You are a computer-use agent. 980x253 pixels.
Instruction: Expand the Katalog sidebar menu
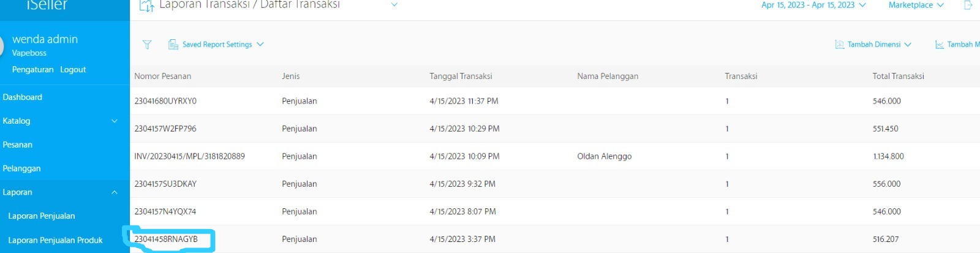point(114,121)
